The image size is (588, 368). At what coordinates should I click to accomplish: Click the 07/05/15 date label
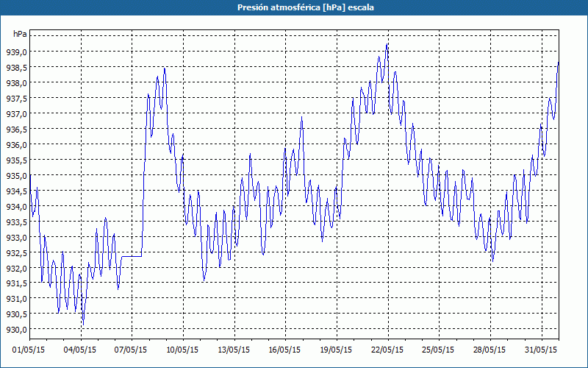131,350
